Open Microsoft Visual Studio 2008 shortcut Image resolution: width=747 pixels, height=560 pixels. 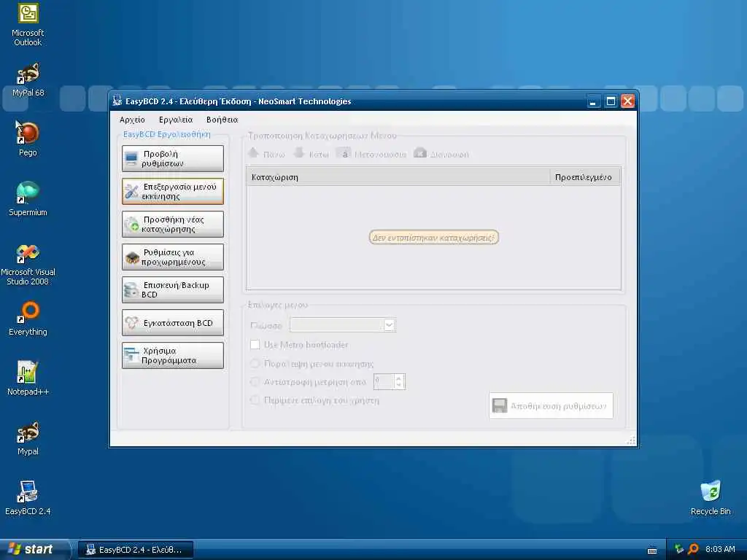(x=28, y=264)
